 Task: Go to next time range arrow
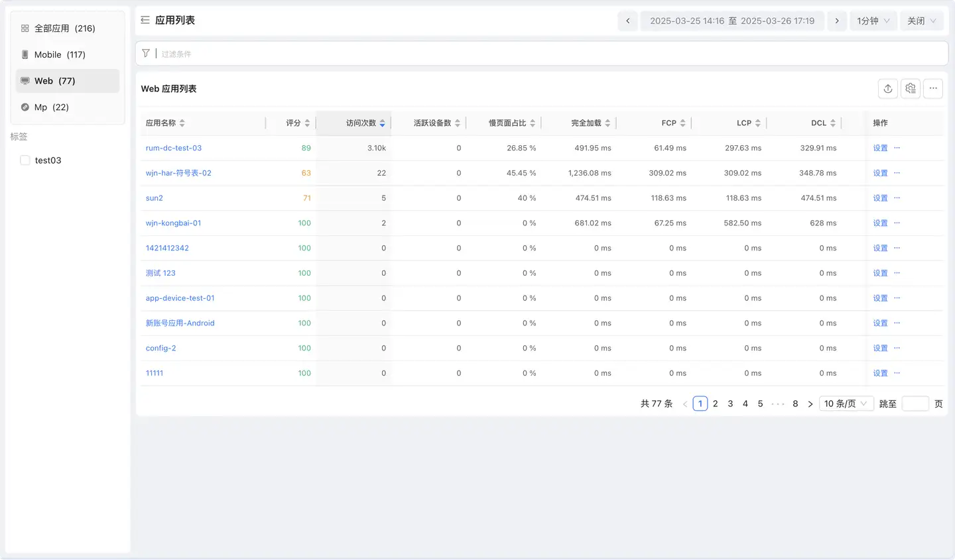point(837,21)
